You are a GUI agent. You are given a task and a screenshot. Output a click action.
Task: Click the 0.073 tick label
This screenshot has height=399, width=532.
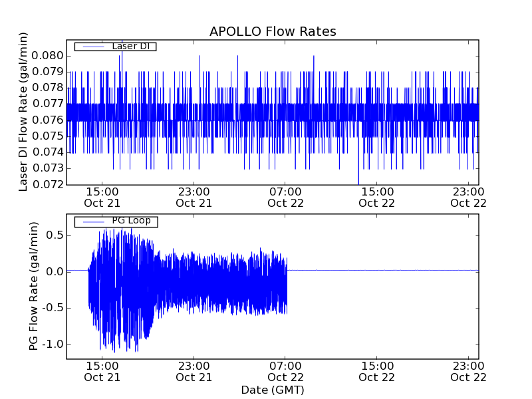[x=48, y=168]
